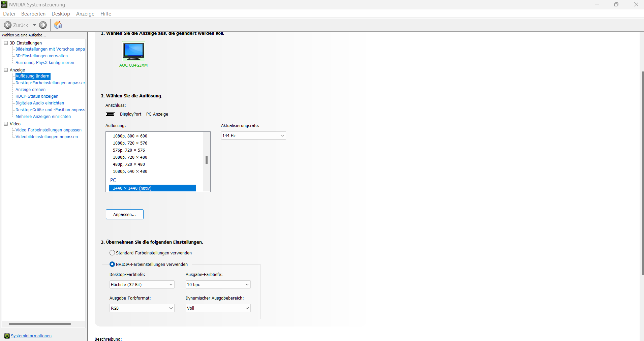The image size is (644, 341).
Task: Open the Datei menu
Action: 9,14
